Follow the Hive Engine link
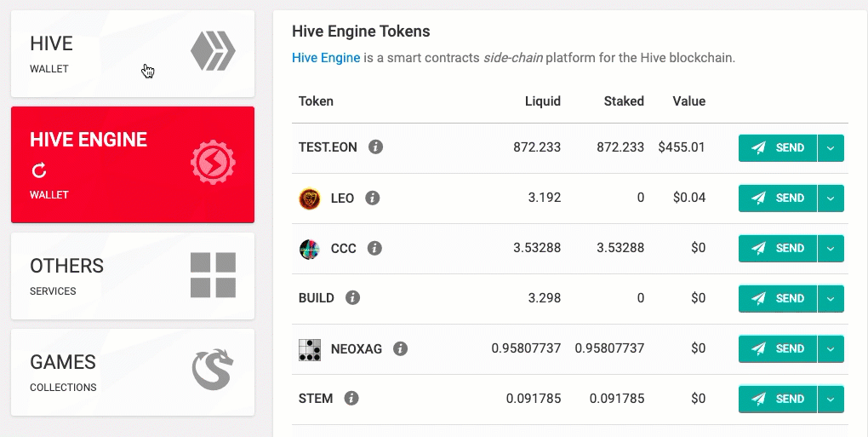868x437 pixels. 326,58
